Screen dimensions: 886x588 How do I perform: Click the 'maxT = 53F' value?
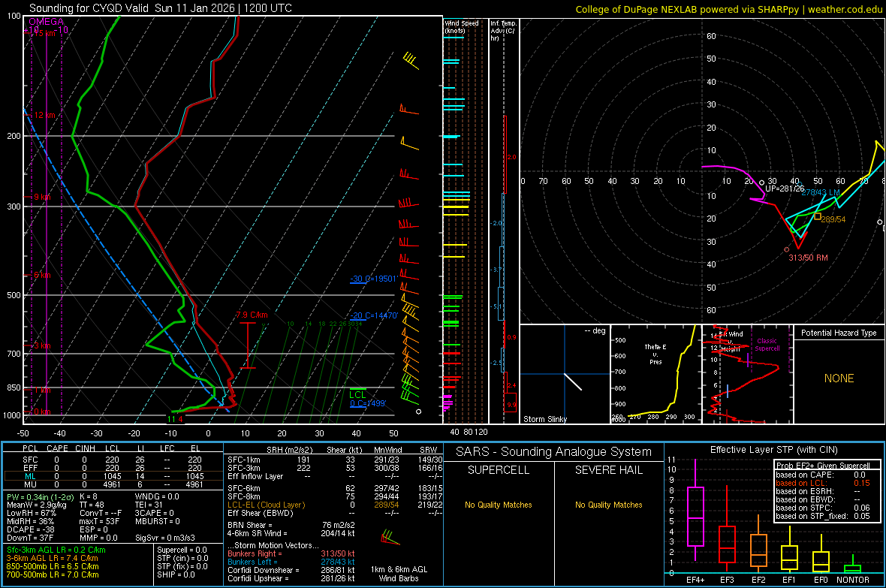[x=99, y=521]
